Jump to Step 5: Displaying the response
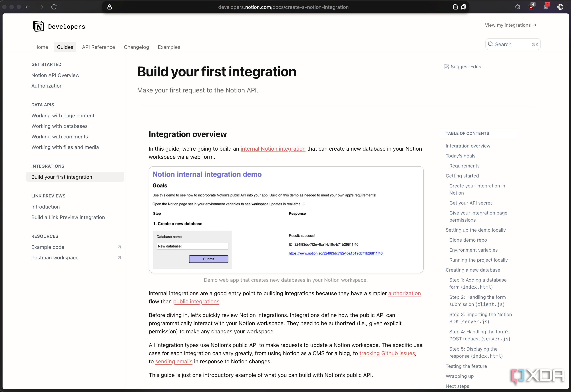571x392 pixels. (x=476, y=352)
